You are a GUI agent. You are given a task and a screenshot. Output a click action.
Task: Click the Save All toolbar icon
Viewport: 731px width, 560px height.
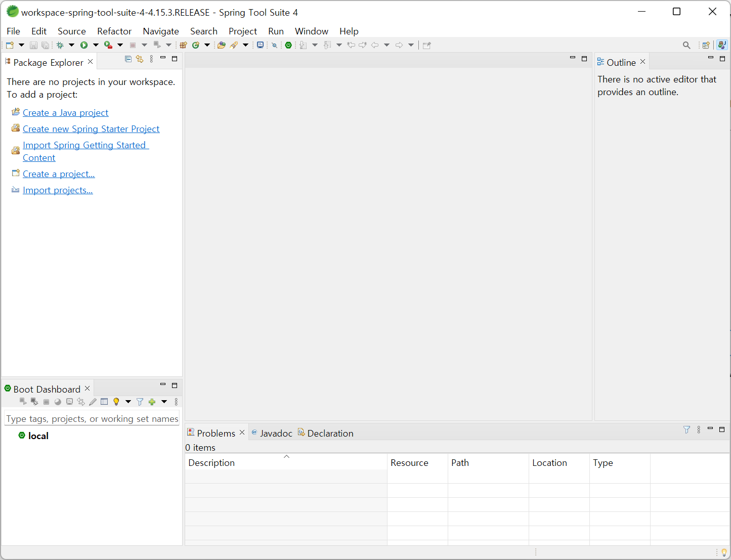coord(45,45)
